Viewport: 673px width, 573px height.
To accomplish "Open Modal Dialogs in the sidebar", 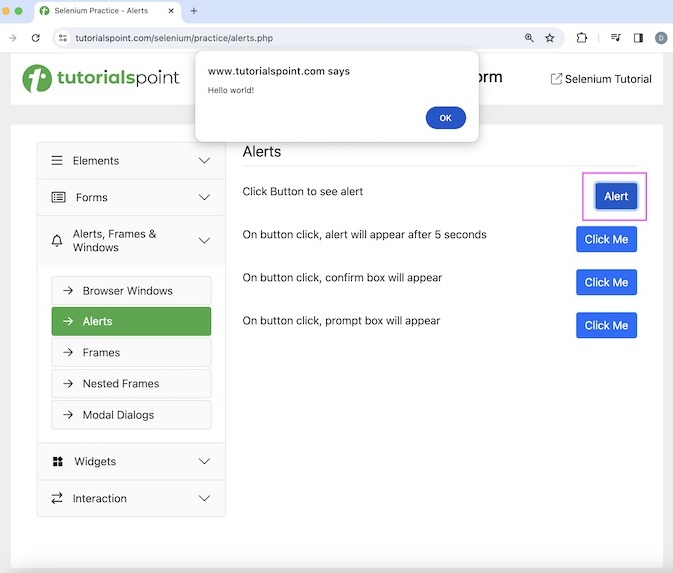I will tap(131, 415).
